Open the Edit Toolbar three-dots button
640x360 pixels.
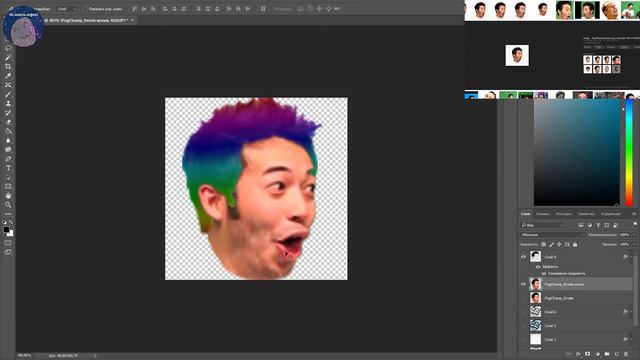coord(8,214)
